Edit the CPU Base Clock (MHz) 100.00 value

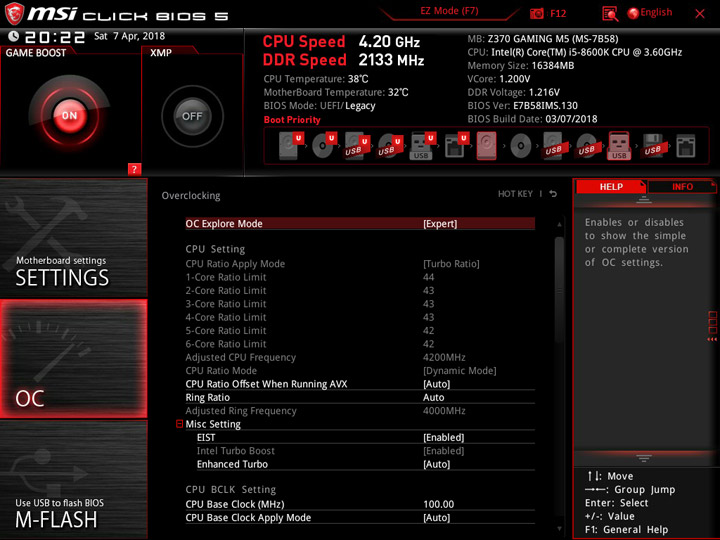[439, 504]
